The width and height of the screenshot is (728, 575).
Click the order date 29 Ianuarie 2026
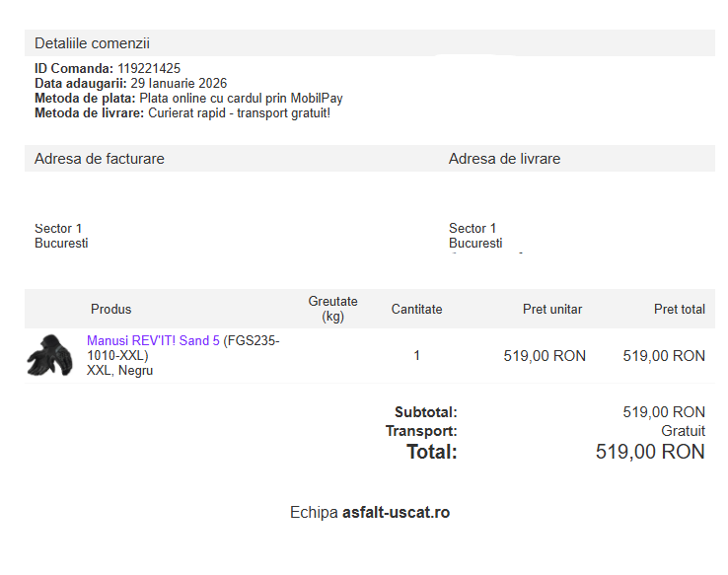click(x=179, y=84)
